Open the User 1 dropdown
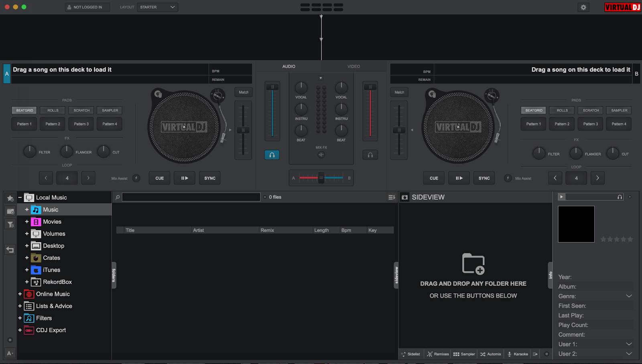This screenshot has height=364, width=642. (x=629, y=344)
